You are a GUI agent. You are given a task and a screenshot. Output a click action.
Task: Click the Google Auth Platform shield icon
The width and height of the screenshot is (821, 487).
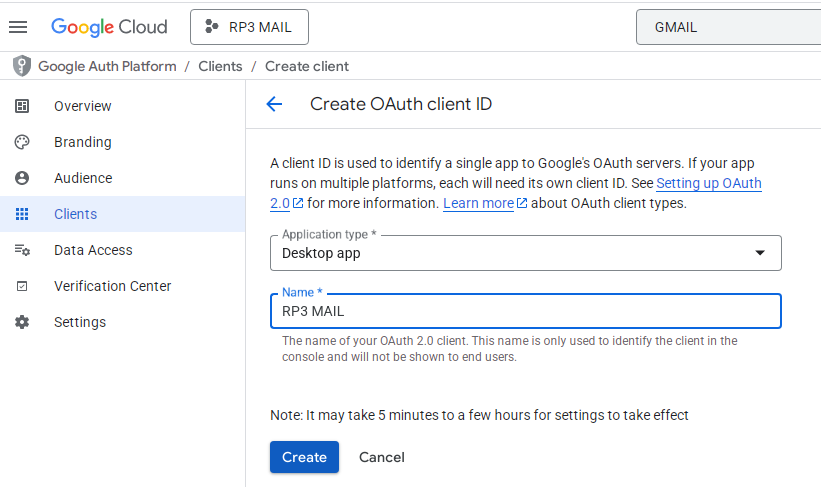point(22,66)
